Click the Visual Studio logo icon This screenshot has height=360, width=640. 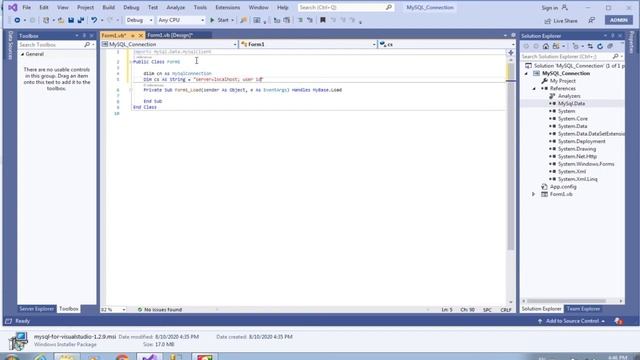point(13,7)
